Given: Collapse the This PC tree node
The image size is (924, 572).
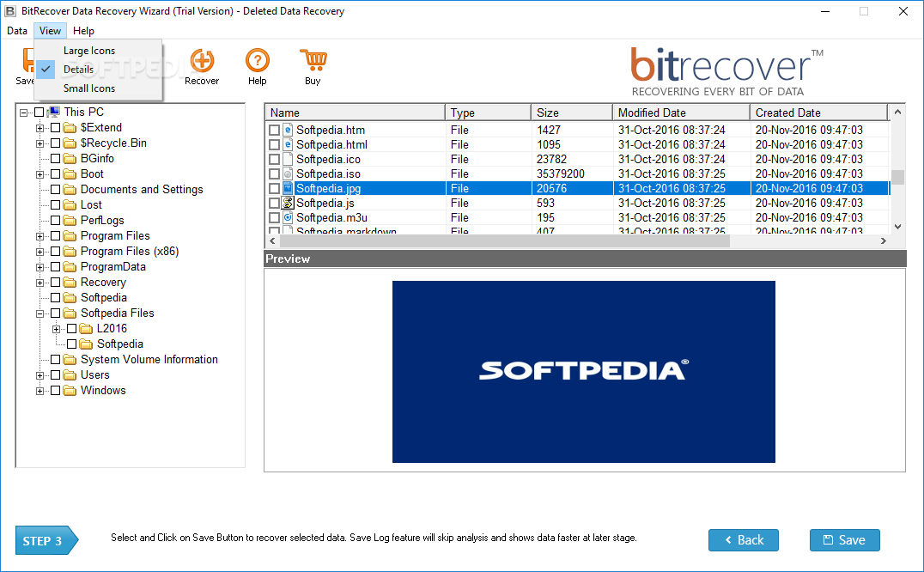Looking at the screenshot, I should coord(23,112).
